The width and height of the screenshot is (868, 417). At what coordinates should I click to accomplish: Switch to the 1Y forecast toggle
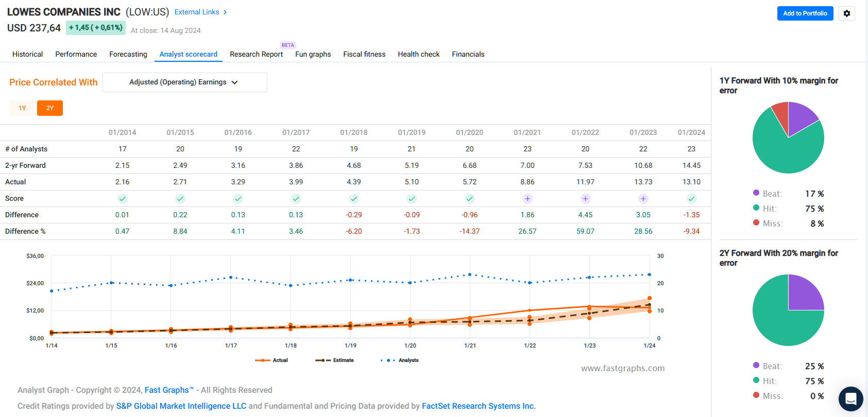[x=22, y=108]
